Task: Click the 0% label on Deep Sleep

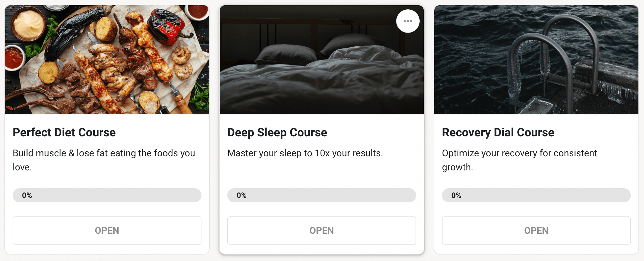Action: (242, 195)
